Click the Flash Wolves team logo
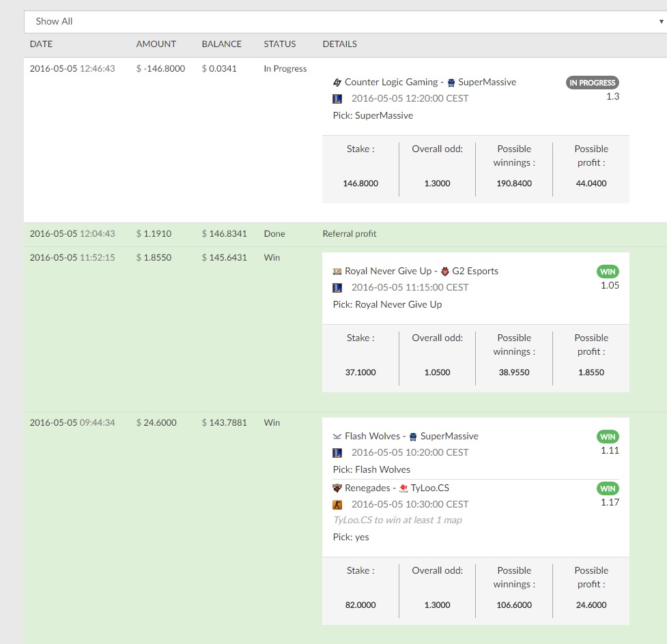This screenshot has width=667, height=644. coord(337,437)
